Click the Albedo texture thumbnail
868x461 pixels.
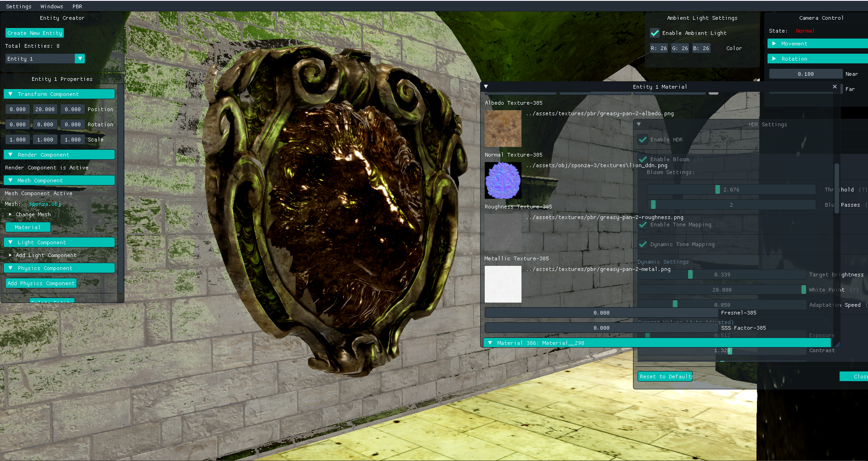tap(503, 129)
